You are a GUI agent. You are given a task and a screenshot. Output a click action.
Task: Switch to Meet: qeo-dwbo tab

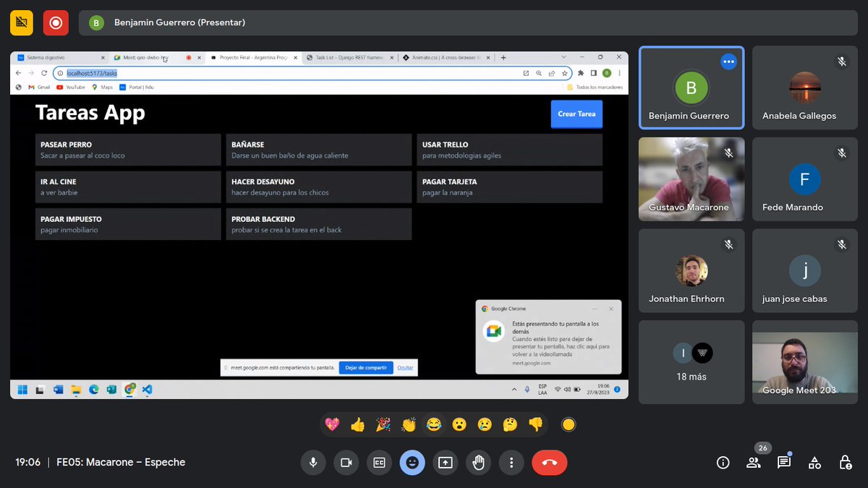coord(158,57)
